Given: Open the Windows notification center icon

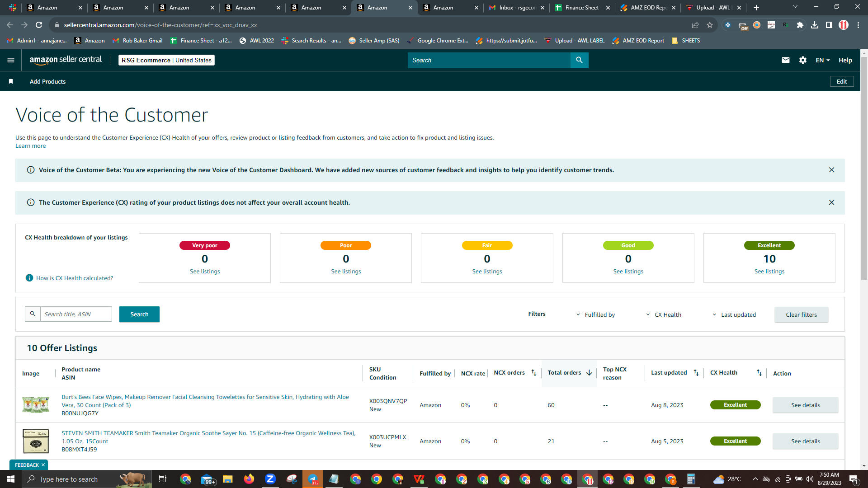Looking at the screenshot, I should click(x=854, y=479).
